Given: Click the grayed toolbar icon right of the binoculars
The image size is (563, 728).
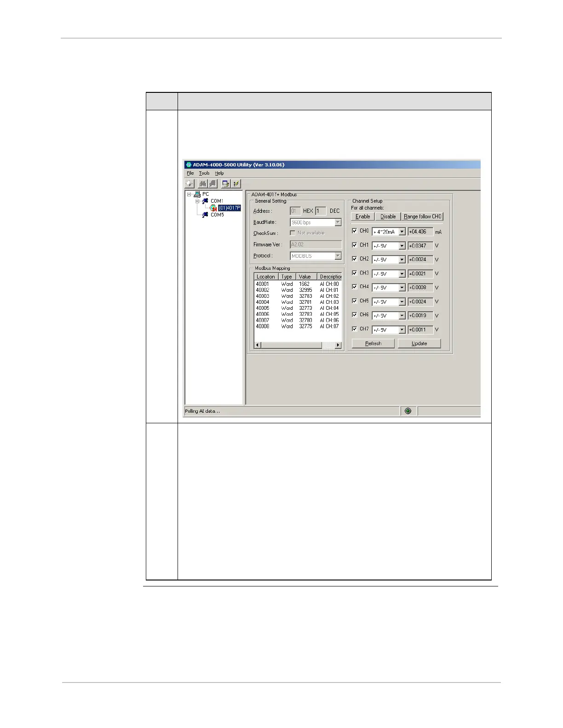Looking at the screenshot, I should [x=213, y=184].
